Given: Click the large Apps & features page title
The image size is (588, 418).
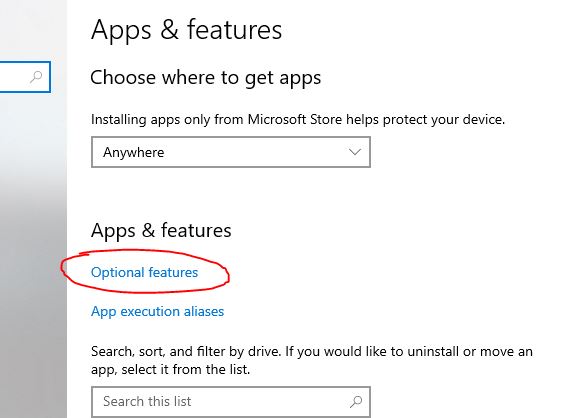Looking at the screenshot, I should (x=186, y=30).
